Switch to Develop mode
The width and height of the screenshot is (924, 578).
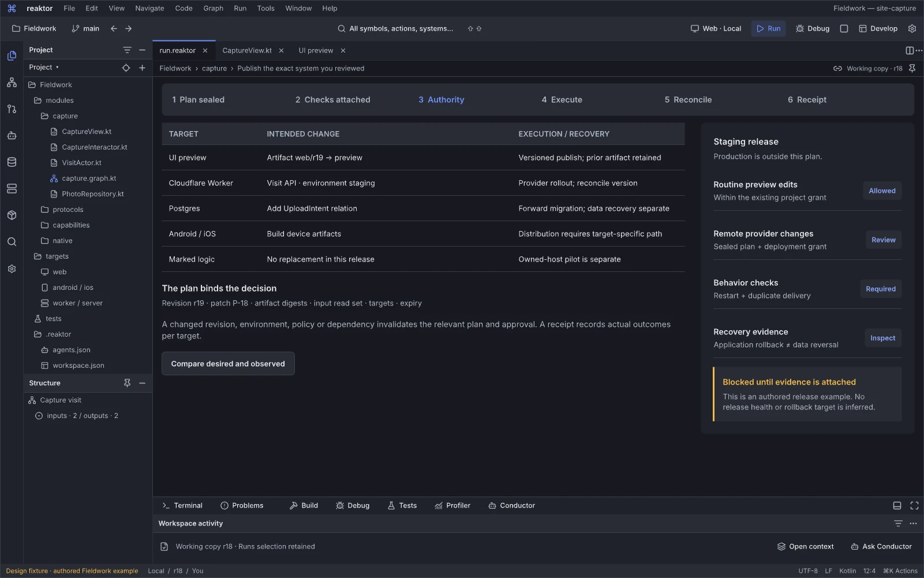[x=878, y=28]
